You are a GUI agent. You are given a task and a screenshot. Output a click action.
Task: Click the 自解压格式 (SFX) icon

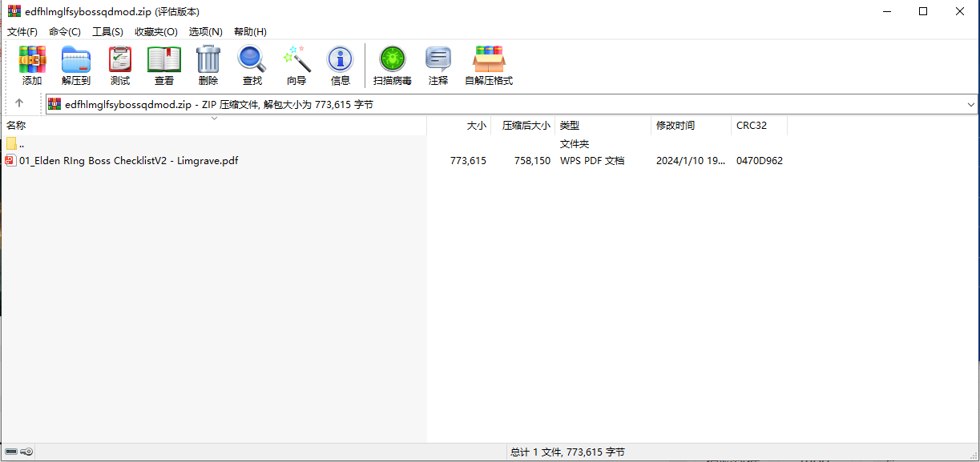click(x=489, y=66)
